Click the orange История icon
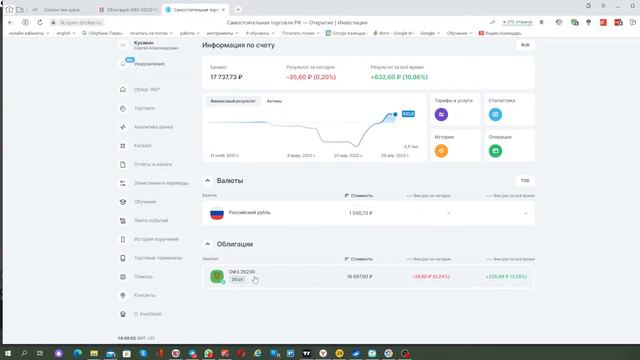Viewport: 640px width, 360px height. [x=441, y=151]
